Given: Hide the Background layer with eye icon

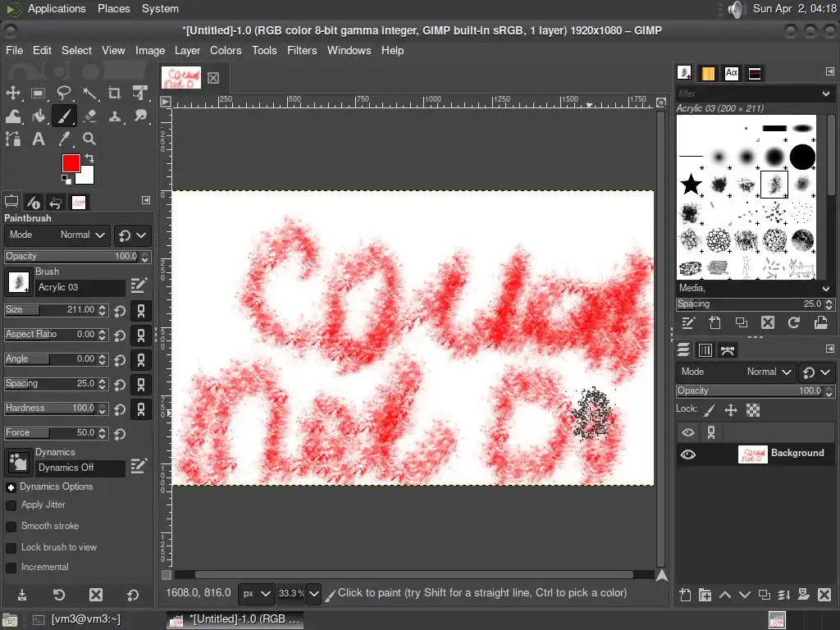Looking at the screenshot, I should pos(688,454).
